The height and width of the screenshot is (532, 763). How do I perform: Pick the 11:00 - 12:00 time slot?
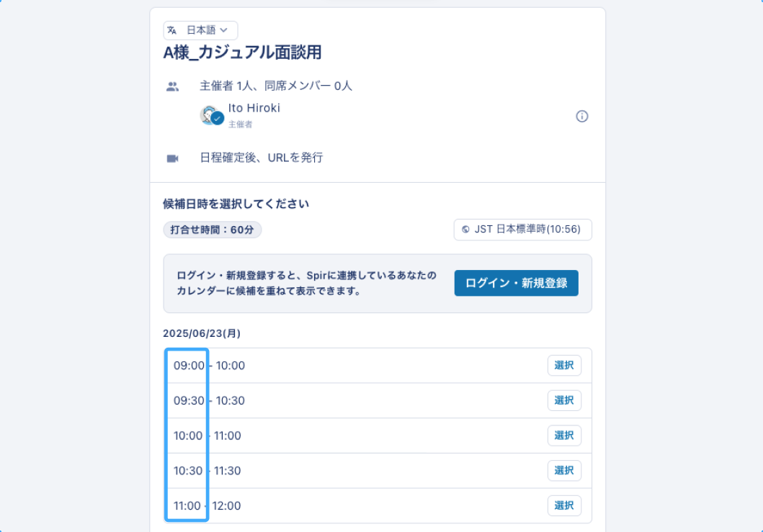[x=564, y=505]
